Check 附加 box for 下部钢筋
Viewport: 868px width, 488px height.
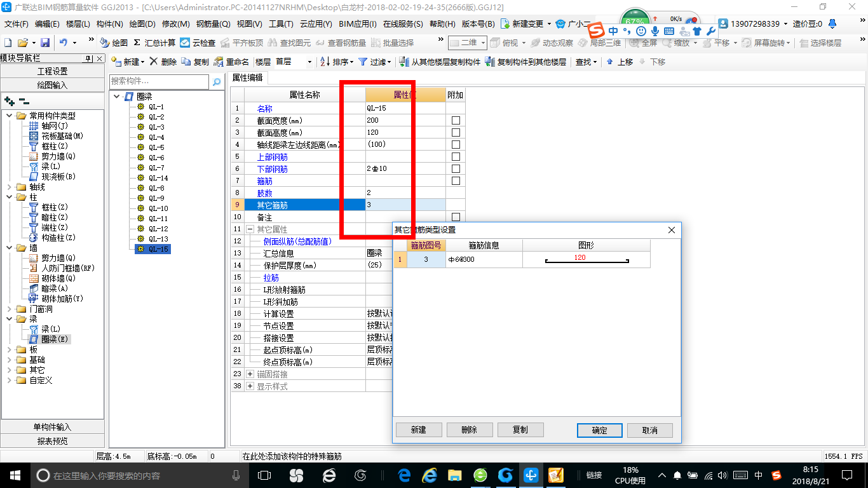pyautogui.click(x=456, y=168)
